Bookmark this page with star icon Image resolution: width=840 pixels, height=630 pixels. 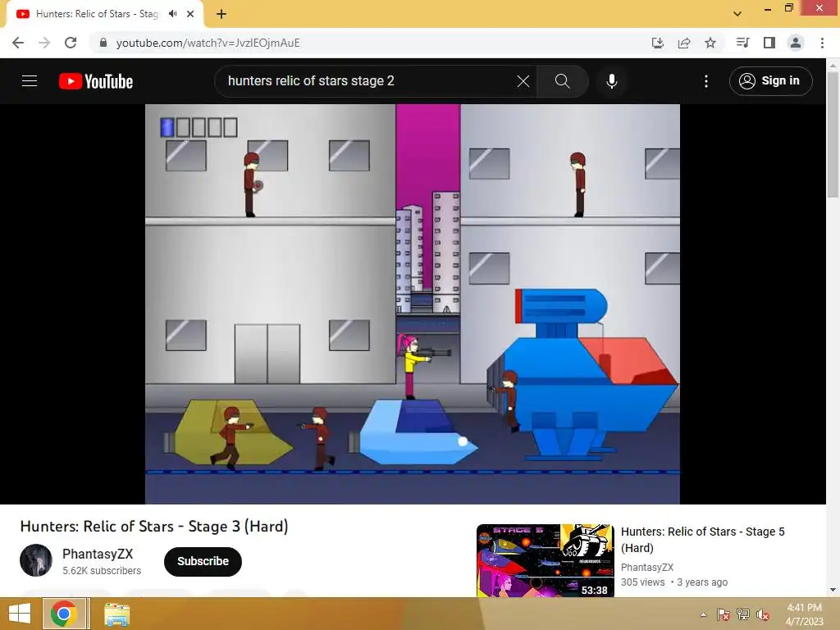[710, 43]
